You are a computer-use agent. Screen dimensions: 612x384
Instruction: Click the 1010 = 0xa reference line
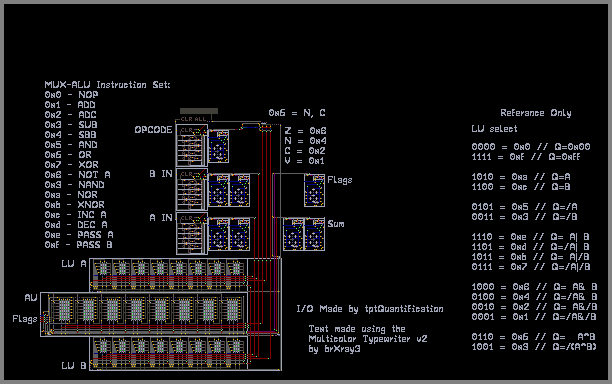[521, 177]
